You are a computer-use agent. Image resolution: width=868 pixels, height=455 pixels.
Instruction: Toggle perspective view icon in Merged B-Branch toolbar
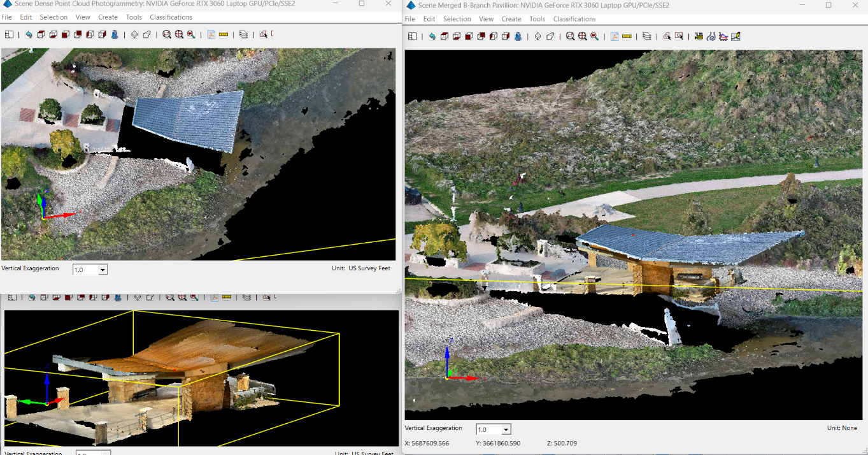click(x=550, y=36)
